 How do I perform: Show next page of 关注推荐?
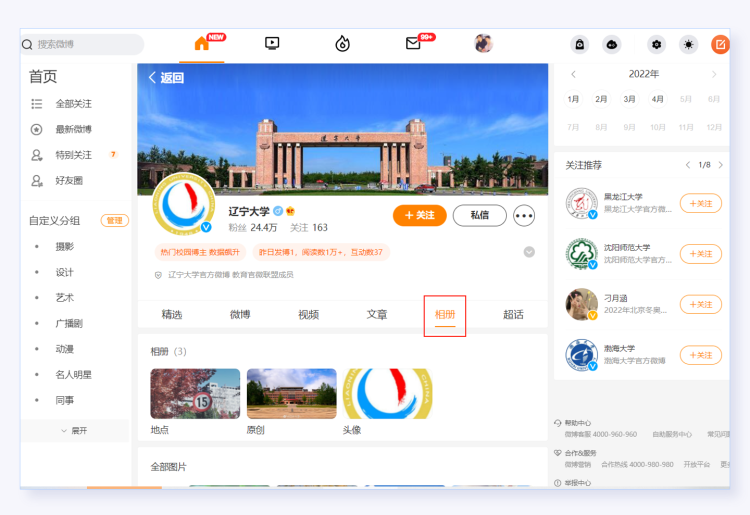click(x=721, y=165)
